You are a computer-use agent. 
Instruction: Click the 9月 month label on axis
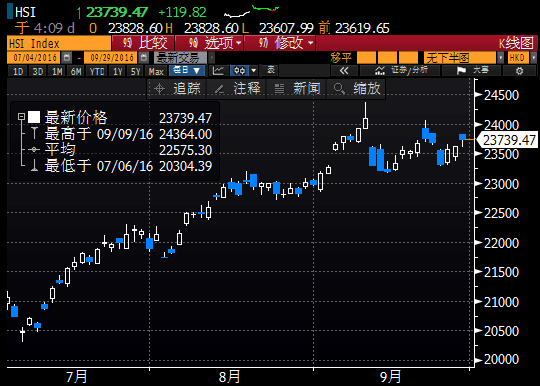tap(391, 377)
